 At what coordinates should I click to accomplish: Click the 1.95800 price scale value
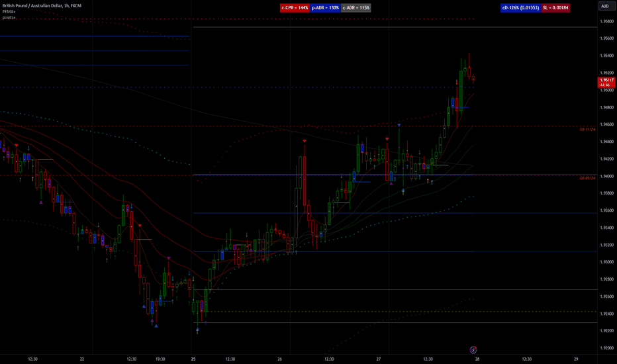(x=607, y=21)
